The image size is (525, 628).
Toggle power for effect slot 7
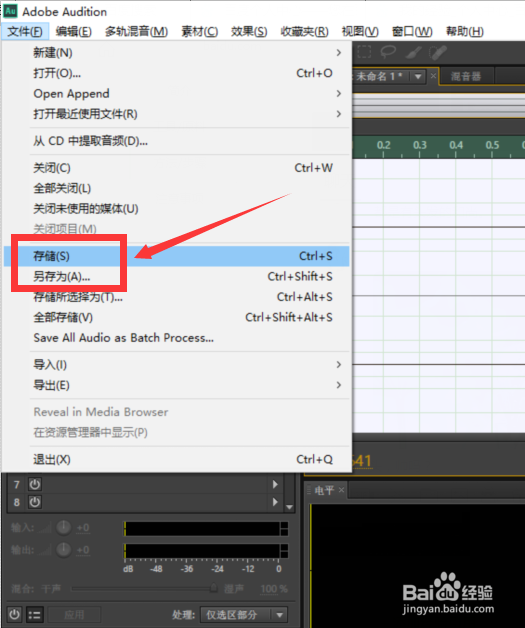point(35,484)
